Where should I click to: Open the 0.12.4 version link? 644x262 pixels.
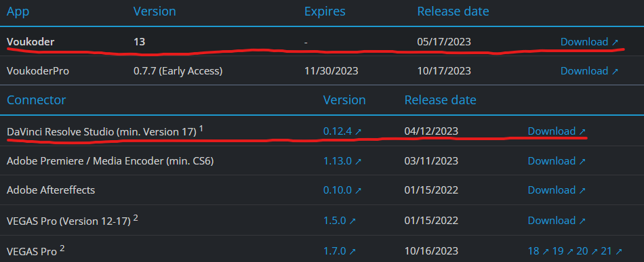click(x=342, y=131)
